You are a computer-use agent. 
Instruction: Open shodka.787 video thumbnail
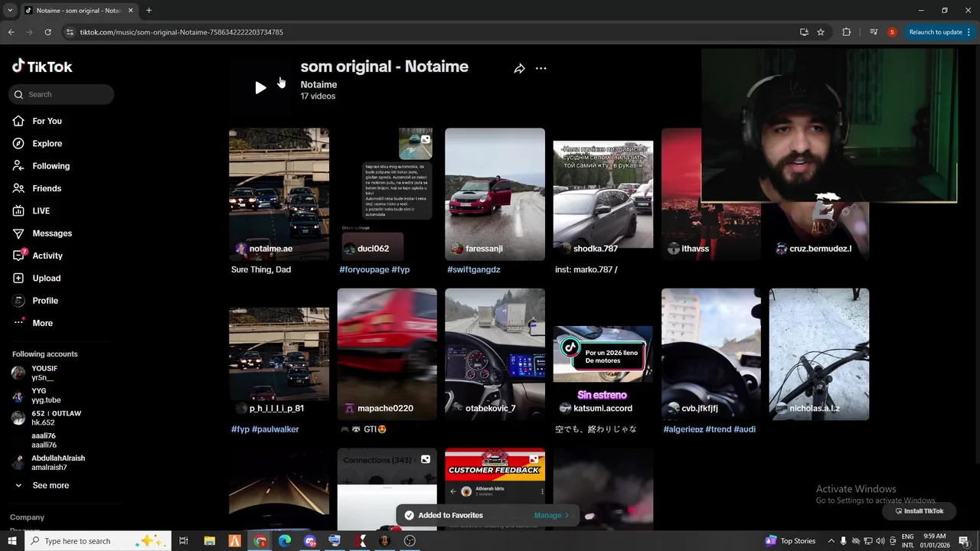tap(603, 194)
